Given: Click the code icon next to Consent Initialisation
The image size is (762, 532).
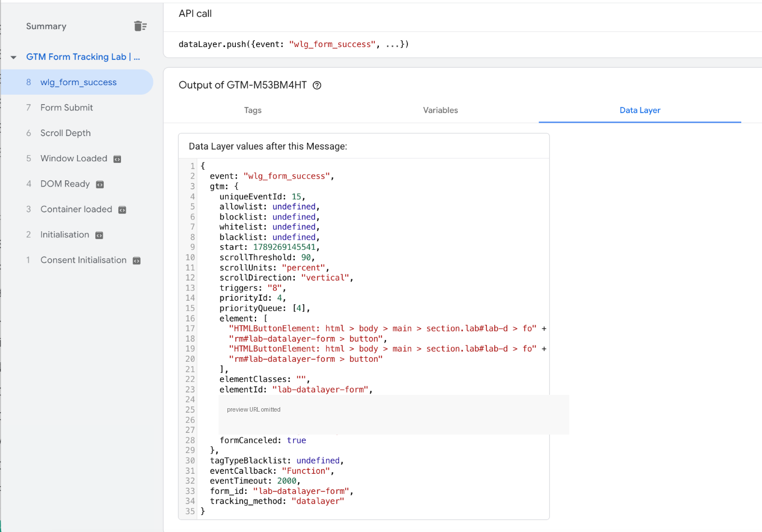Looking at the screenshot, I should [x=136, y=260].
